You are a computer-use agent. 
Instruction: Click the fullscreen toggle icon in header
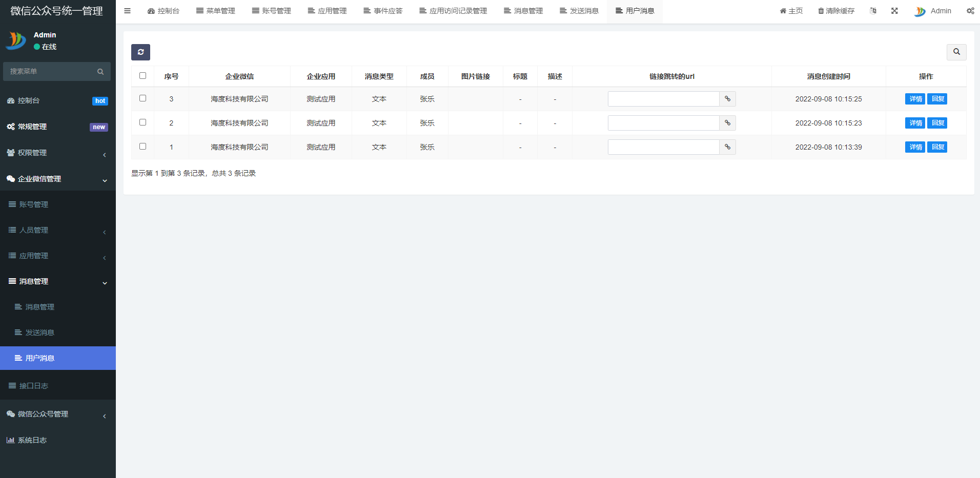pyautogui.click(x=894, y=11)
